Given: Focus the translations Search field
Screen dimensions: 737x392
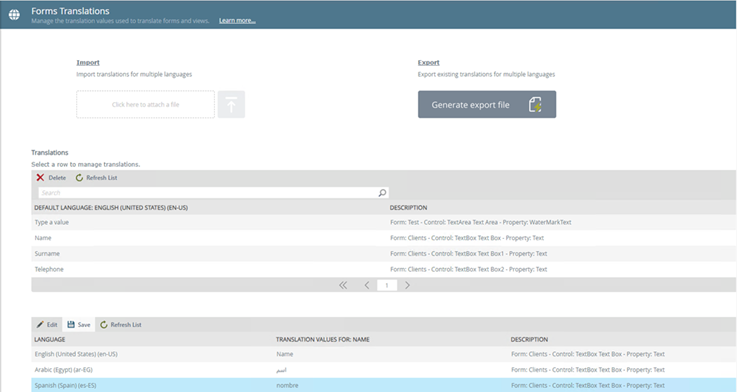Looking at the screenshot, I should (x=208, y=193).
